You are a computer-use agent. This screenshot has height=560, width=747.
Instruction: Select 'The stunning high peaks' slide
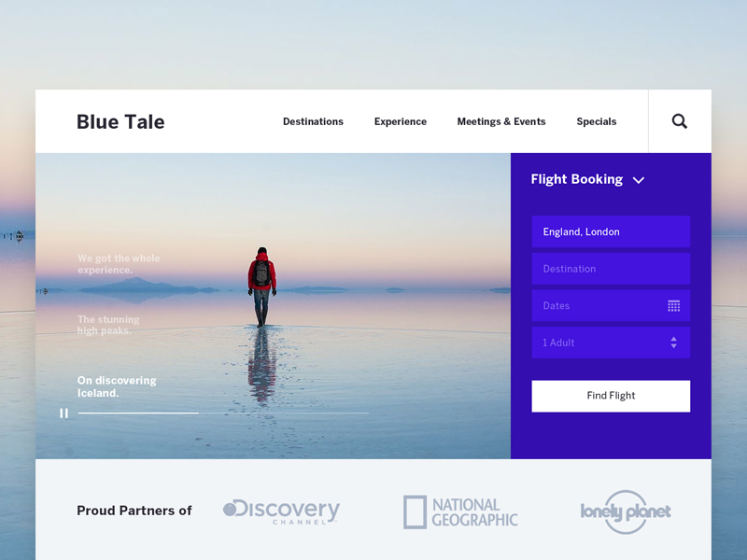click(x=108, y=325)
